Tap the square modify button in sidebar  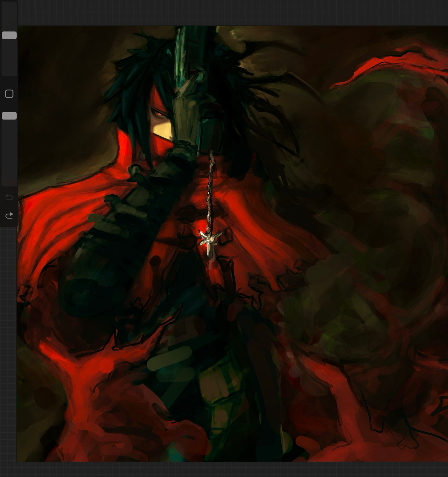tap(9, 93)
